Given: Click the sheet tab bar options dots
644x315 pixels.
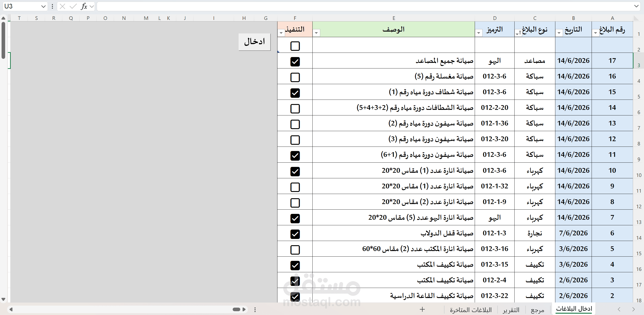Looking at the screenshot, I should point(255,309).
